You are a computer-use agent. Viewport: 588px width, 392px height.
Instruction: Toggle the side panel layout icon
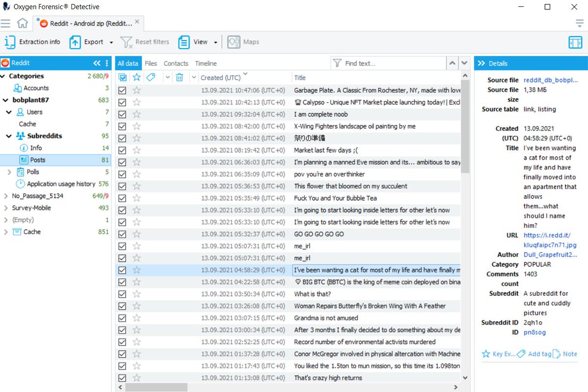(x=575, y=42)
